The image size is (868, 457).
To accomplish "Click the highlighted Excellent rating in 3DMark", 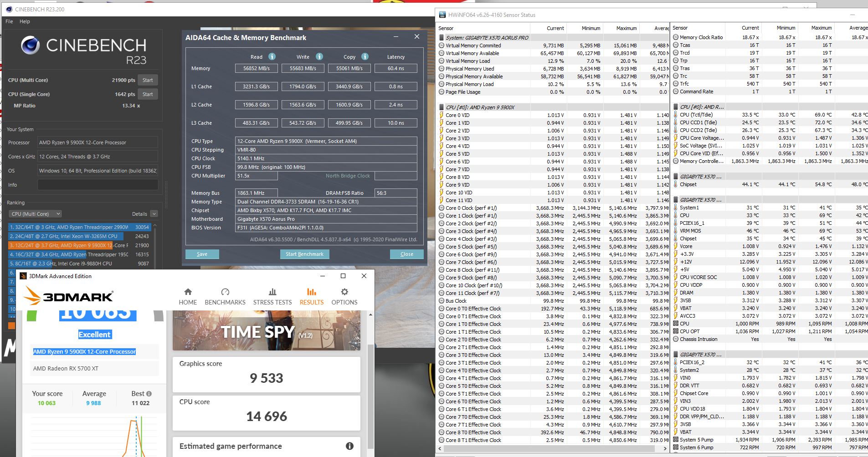I will tap(94, 335).
